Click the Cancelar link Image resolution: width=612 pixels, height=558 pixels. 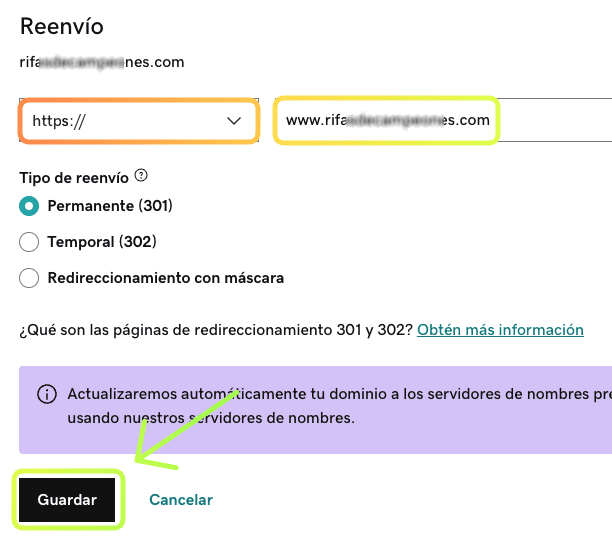181,500
